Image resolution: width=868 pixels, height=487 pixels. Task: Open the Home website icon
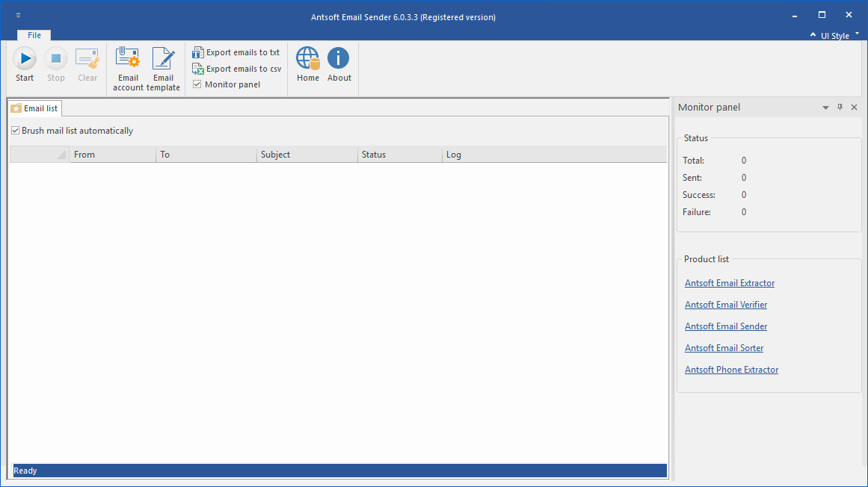click(308, 65)
